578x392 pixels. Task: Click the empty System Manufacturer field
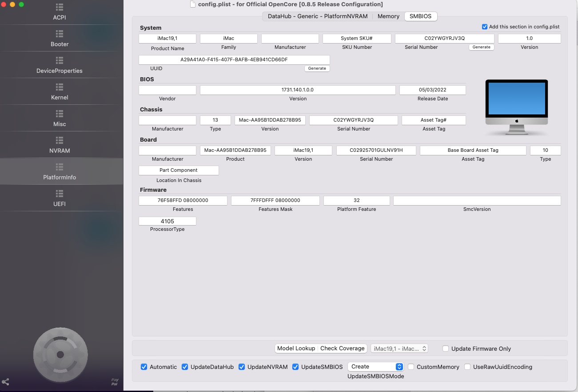coord(290,39)
